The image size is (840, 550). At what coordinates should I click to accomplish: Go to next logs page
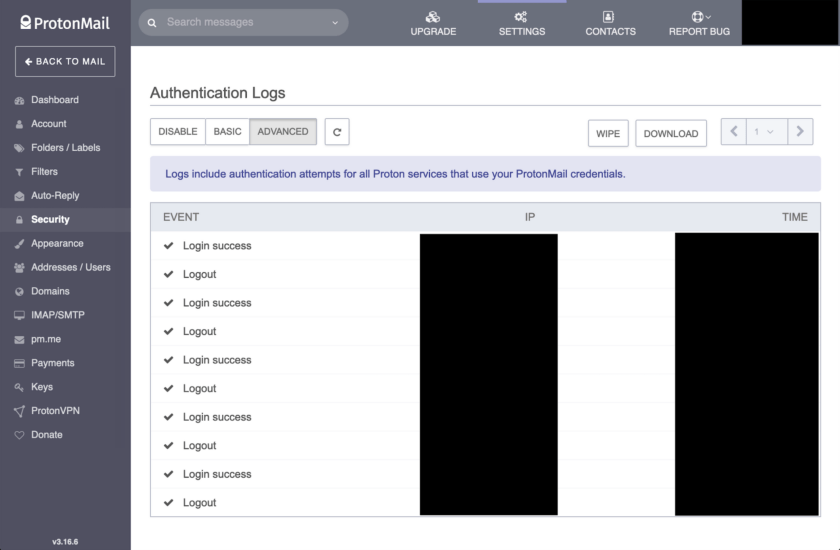pos(800,132)
